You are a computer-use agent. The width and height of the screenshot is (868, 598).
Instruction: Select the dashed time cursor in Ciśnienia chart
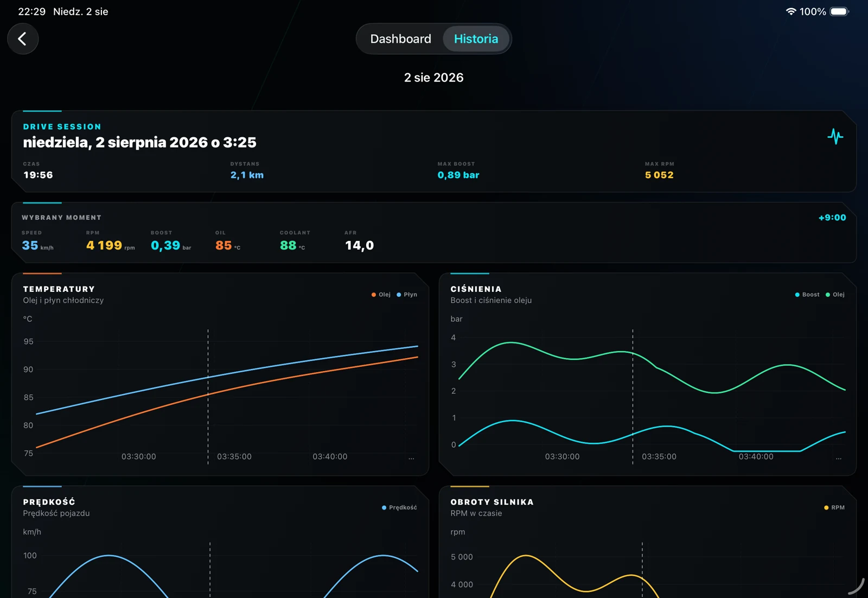click(x=633, y=396)
